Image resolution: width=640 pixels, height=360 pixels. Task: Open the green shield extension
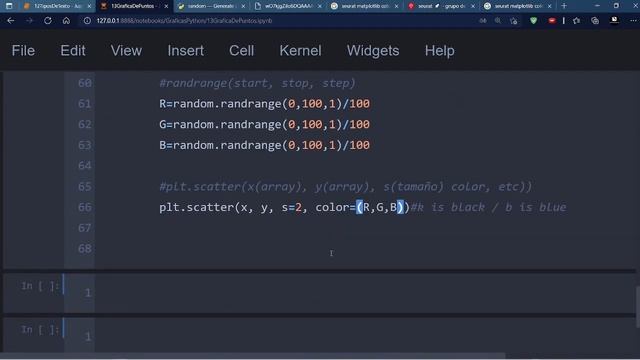[533, 20]
